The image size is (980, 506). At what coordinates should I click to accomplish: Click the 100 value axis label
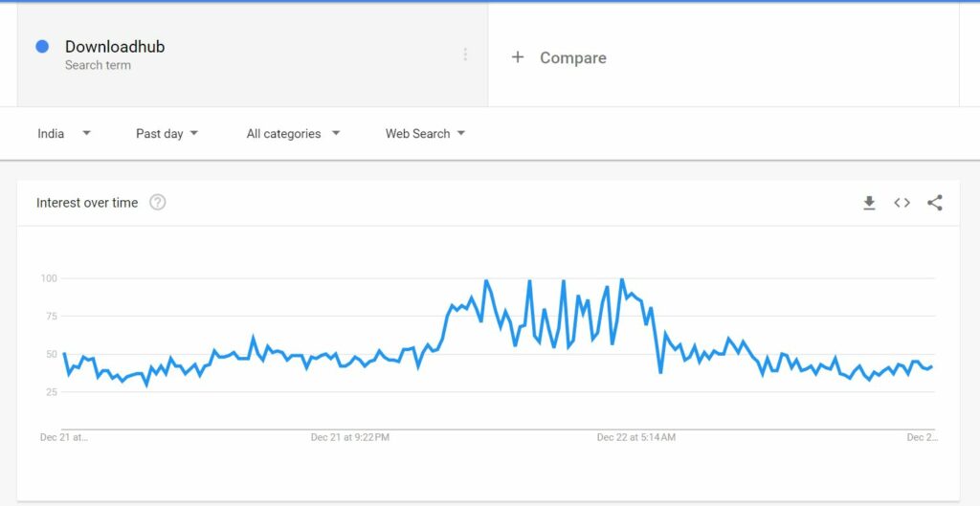(x=49, y=278)
